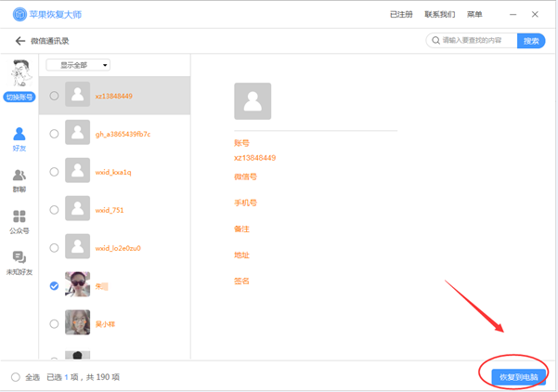Select contact 吴小样 thumbnail in list

(78, 323)
